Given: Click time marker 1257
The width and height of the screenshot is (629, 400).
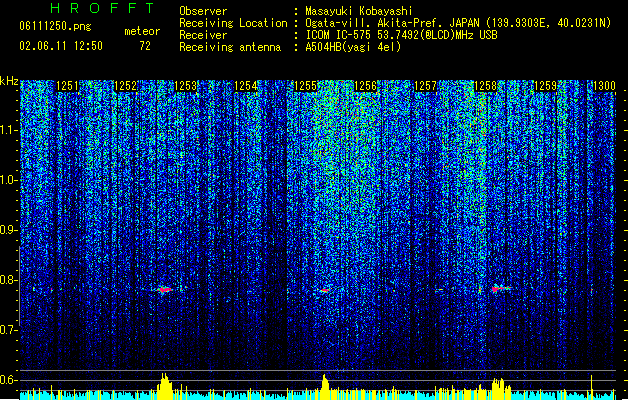Looking at the screenshot, I should (425, 86).
